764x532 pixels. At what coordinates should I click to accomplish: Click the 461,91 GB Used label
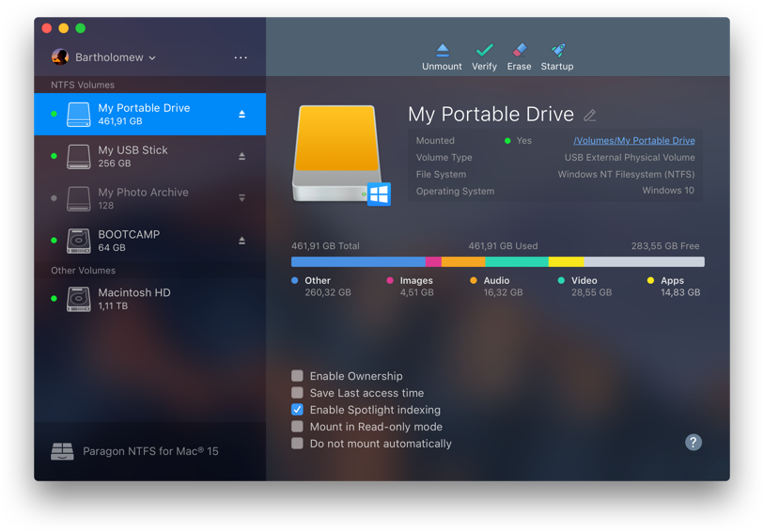pos(503,246)
